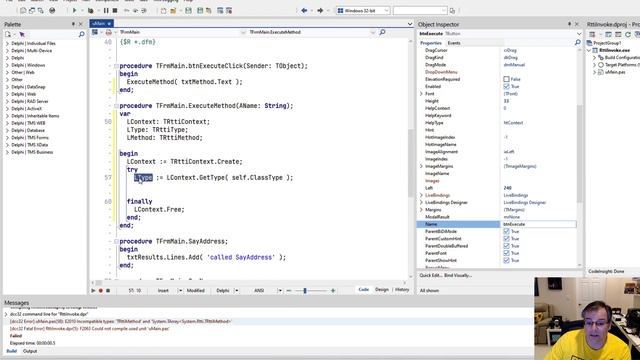The image size is (640, 360).
Task: Click the Quick Edit... link
Action: click(x=431, y=276)
